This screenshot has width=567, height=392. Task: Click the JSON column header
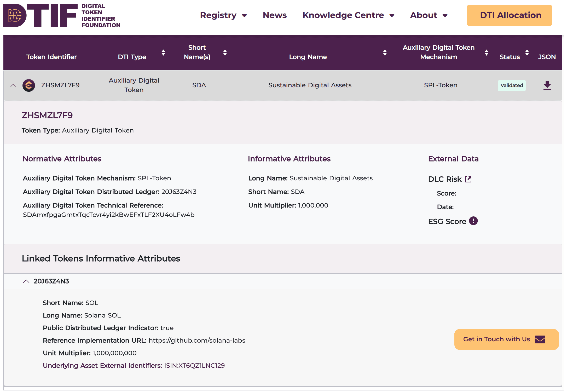[547, 57]
